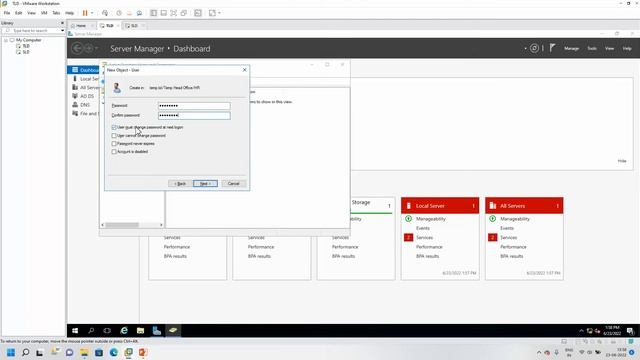The height and width of the screenshot is (360, 640).
Task: Click the Local Server tile header
Action: point(440,206)
